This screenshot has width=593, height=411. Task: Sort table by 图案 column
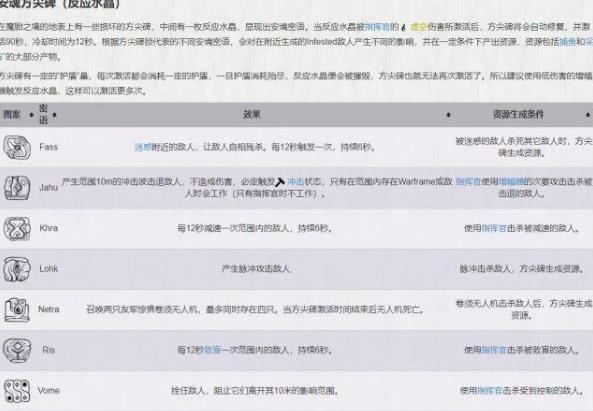point(31,115)
